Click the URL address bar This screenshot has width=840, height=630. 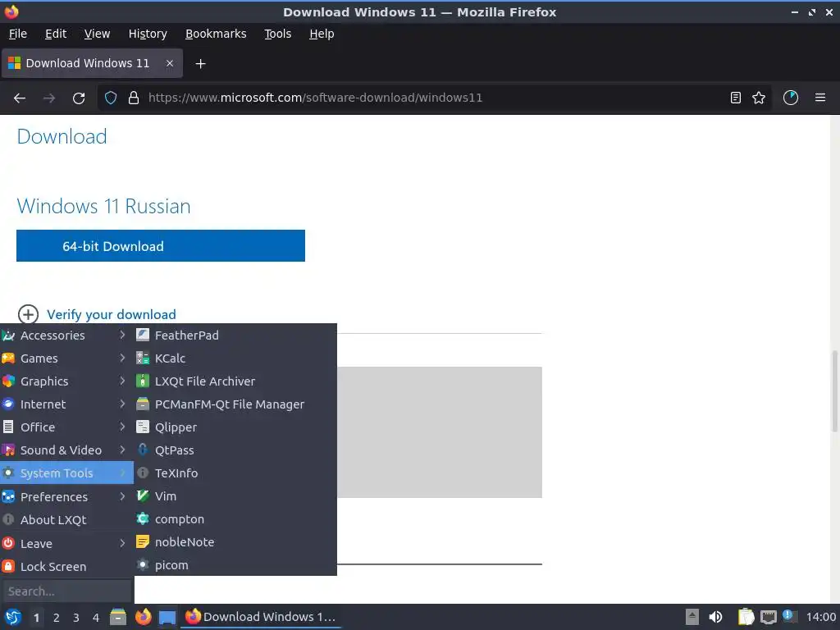pyautogui.click(x=434, y=98)
